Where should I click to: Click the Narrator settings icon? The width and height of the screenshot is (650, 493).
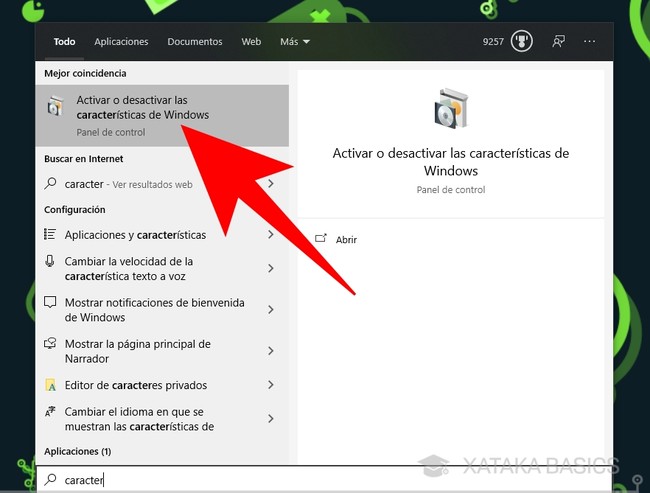point(51,344)
